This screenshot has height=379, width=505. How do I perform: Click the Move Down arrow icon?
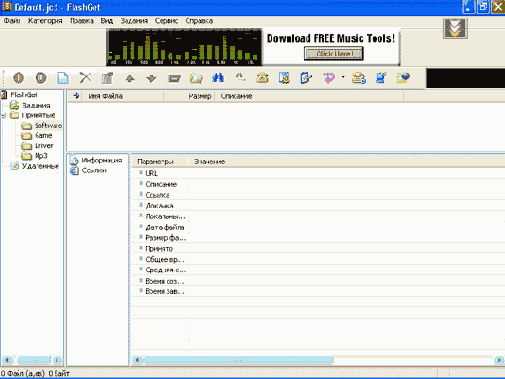[151, 79]
